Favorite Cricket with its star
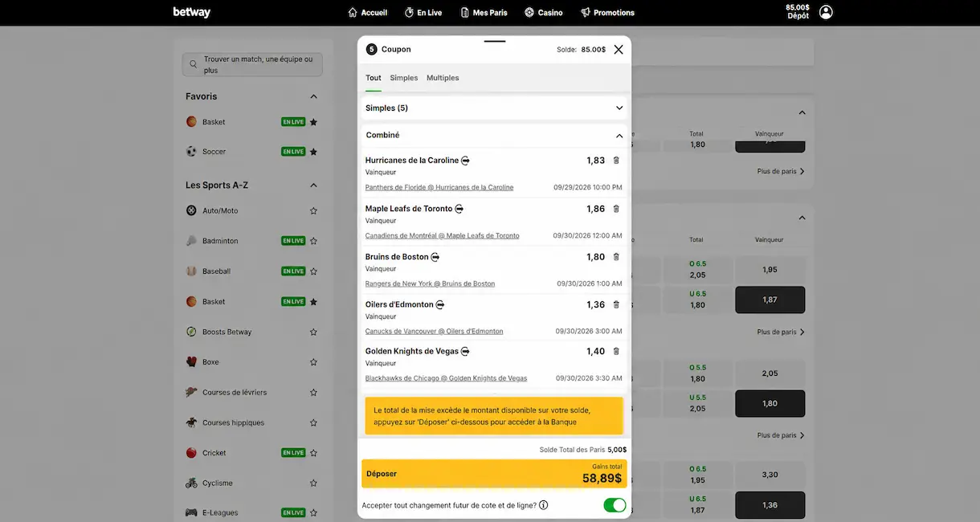Screen dimensions: 980x522 click(313, 453)
